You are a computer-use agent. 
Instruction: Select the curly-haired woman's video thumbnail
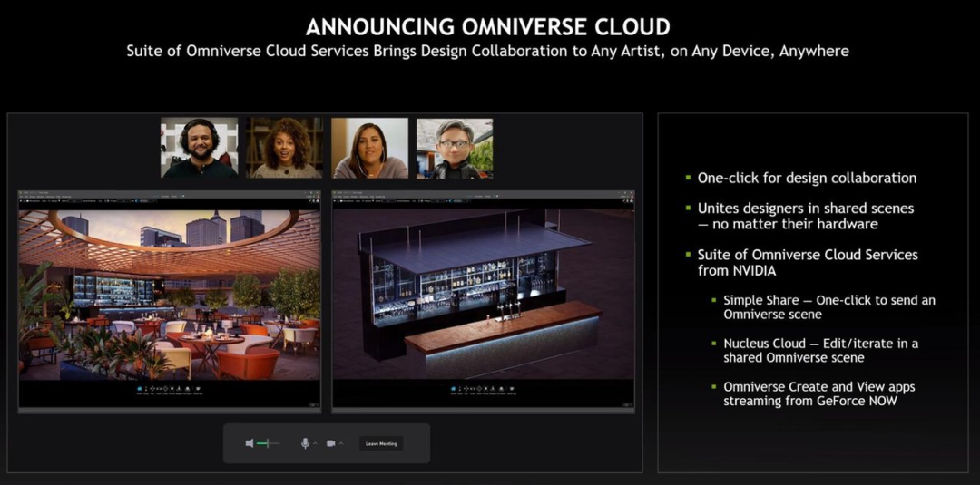coord(284,148)
